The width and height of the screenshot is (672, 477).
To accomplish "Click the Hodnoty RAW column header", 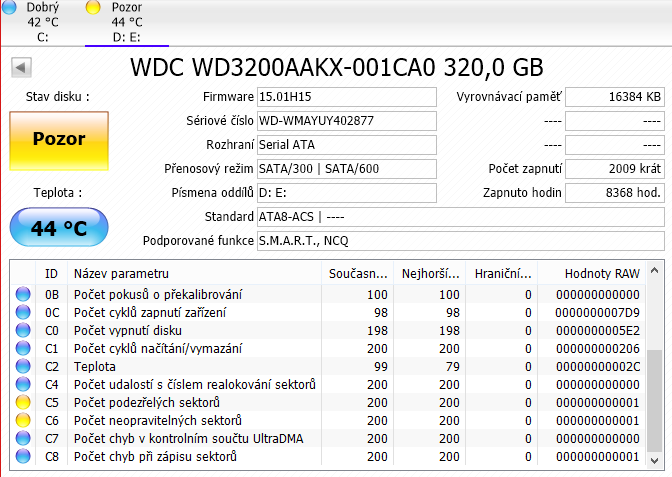I will click(600, 273).
